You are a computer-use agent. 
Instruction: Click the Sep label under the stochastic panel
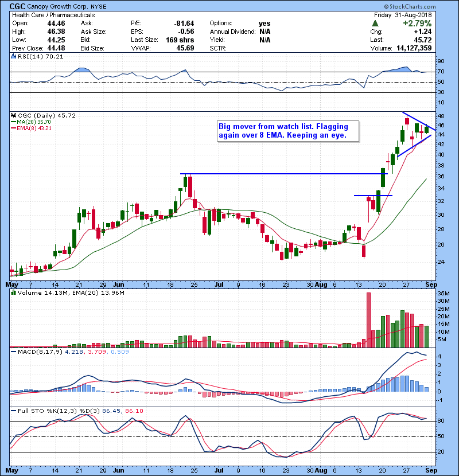(431, 470)
